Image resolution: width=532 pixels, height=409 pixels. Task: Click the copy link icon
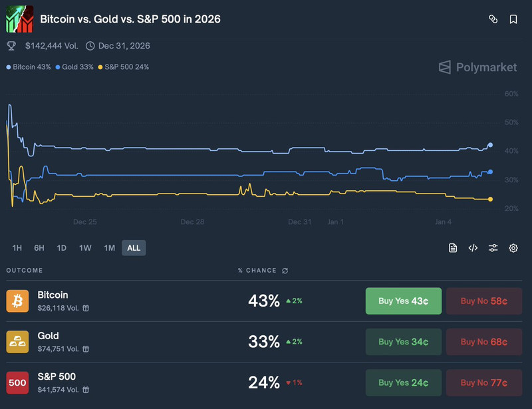point(493,19)
